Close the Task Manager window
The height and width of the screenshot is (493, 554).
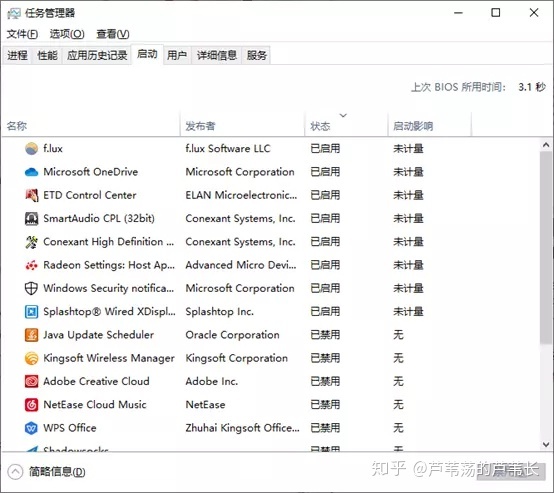[x=534, y=13]
